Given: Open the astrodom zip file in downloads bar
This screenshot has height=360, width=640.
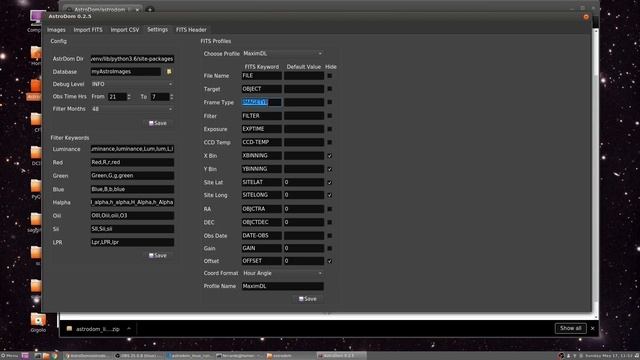Looking at the screenshot, I should 93,329.
